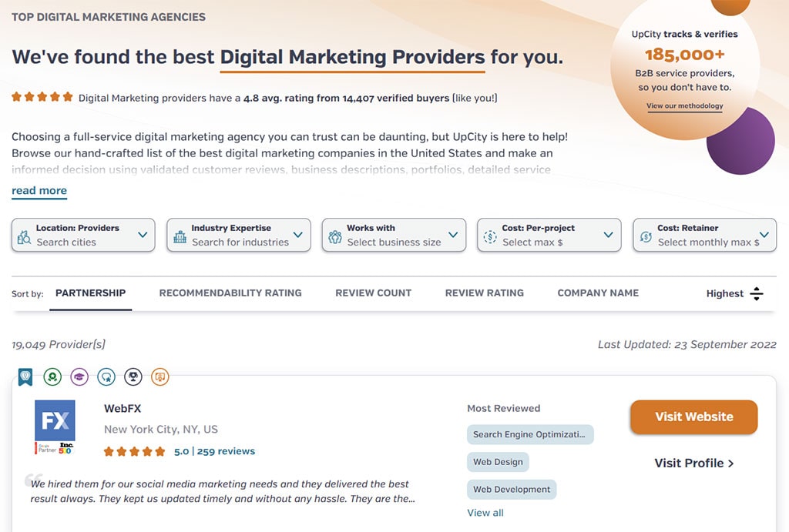Open the Visit Profile link

click(693, 463)
